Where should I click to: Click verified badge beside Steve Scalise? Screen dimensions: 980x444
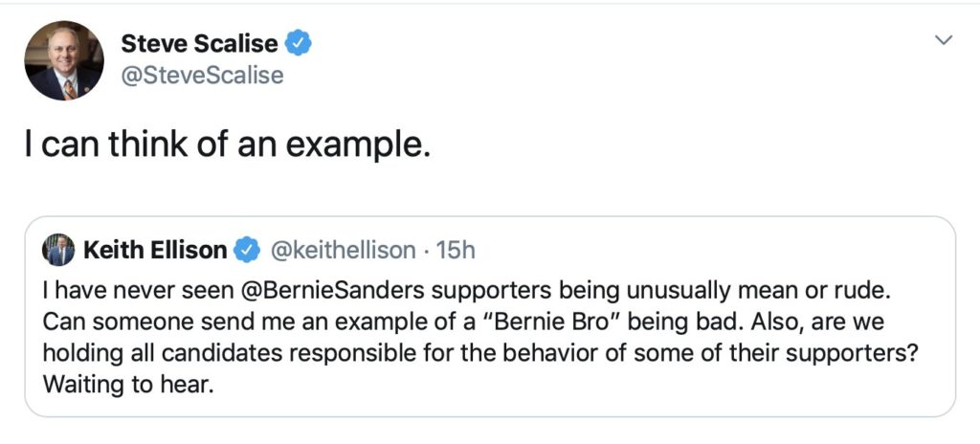pos(301,43)
